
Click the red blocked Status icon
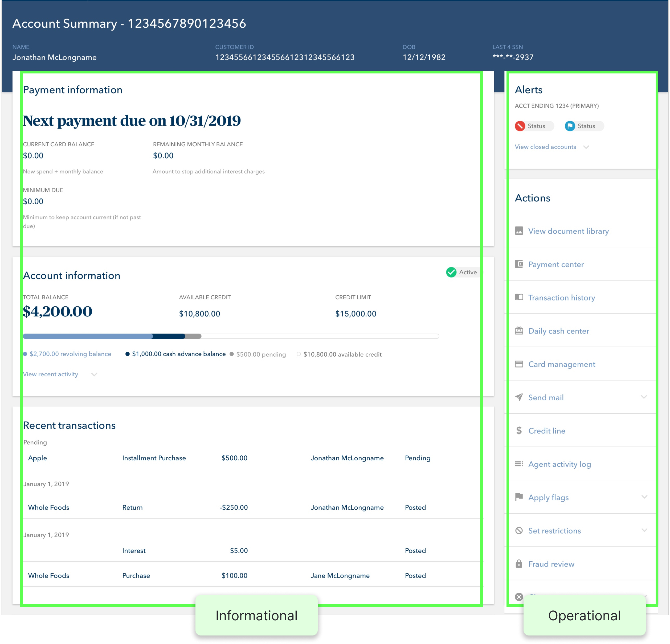(x=520, y=126)
